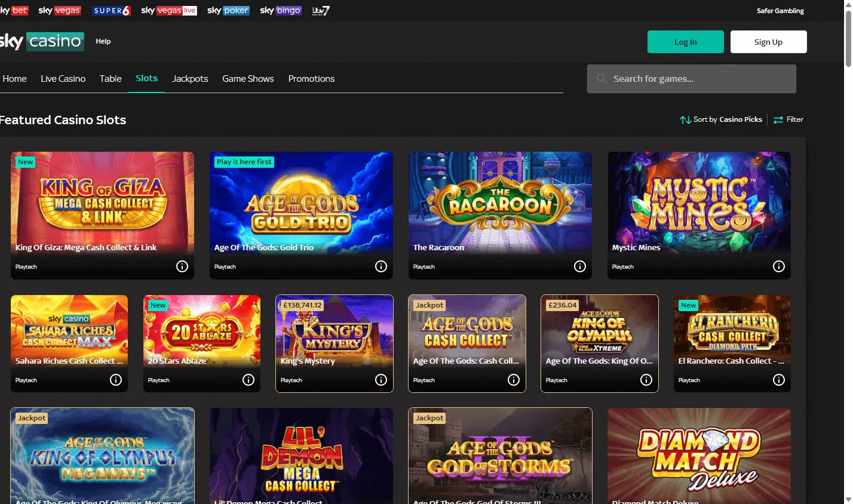Show info for Mystic Mines slot
The height and width of the screenshot is (504, 853).
tap(779, 266)
